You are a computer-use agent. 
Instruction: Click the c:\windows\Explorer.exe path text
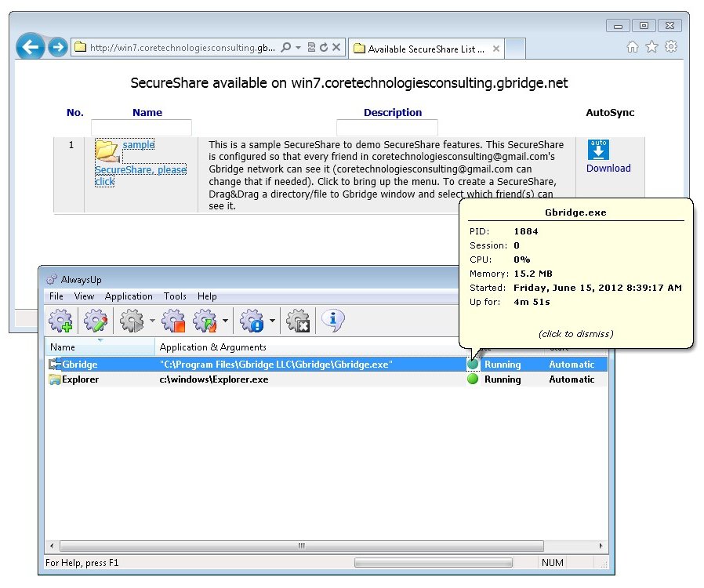pyautogui.click(x=214, y=379)
